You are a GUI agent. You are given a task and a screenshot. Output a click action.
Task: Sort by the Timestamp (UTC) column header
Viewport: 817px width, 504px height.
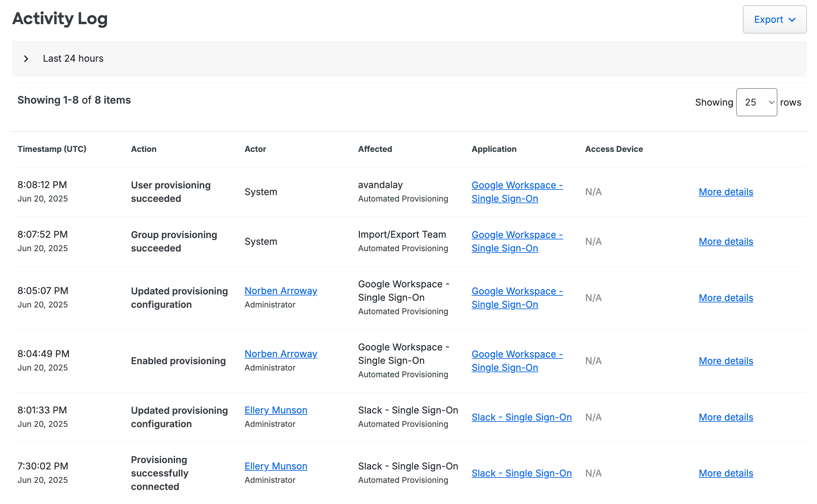52,149
